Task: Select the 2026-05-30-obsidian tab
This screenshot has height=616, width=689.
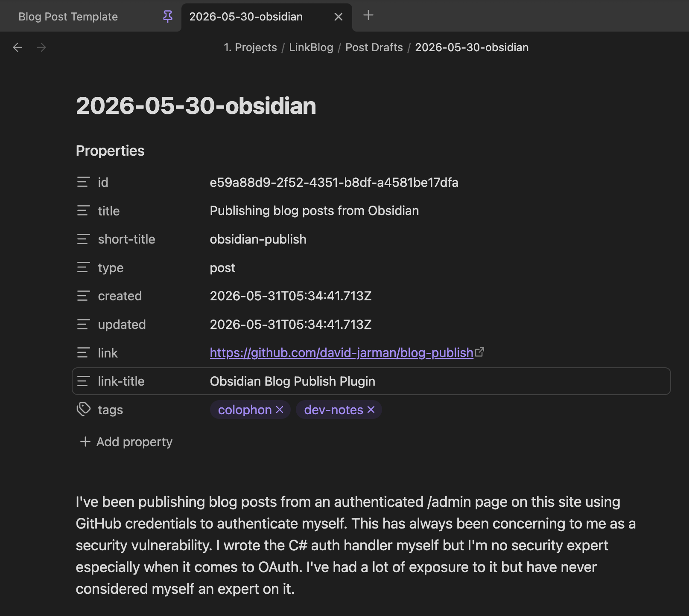Action: click(267, 17)
